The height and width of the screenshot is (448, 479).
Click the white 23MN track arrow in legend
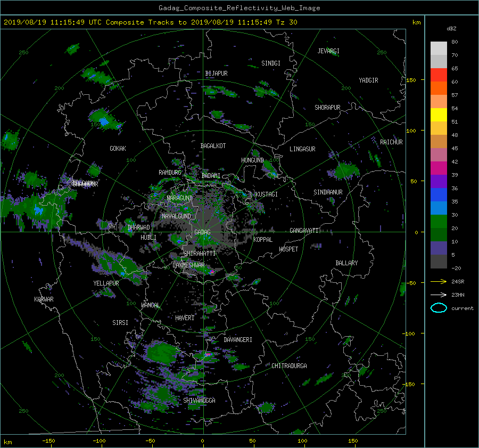[439, 295]
